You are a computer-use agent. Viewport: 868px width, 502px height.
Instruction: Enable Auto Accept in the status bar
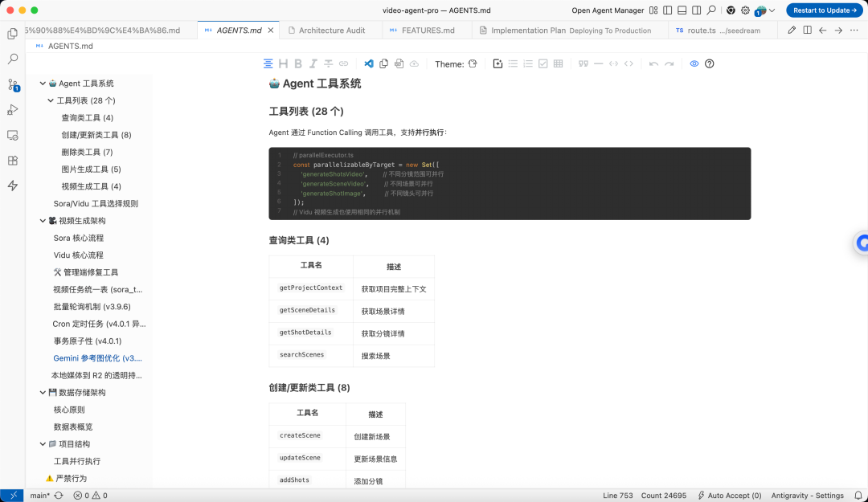(729, 496)
